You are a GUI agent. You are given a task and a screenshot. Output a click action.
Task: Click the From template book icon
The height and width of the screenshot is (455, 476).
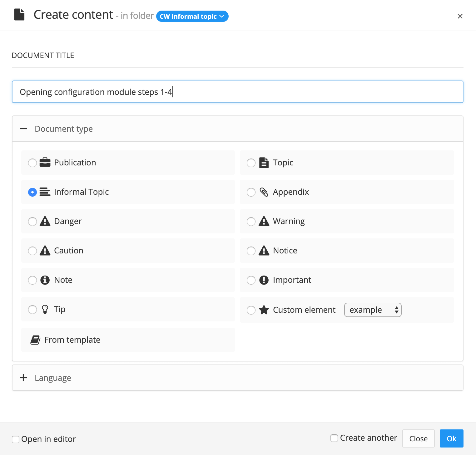[x=36, y=340]
